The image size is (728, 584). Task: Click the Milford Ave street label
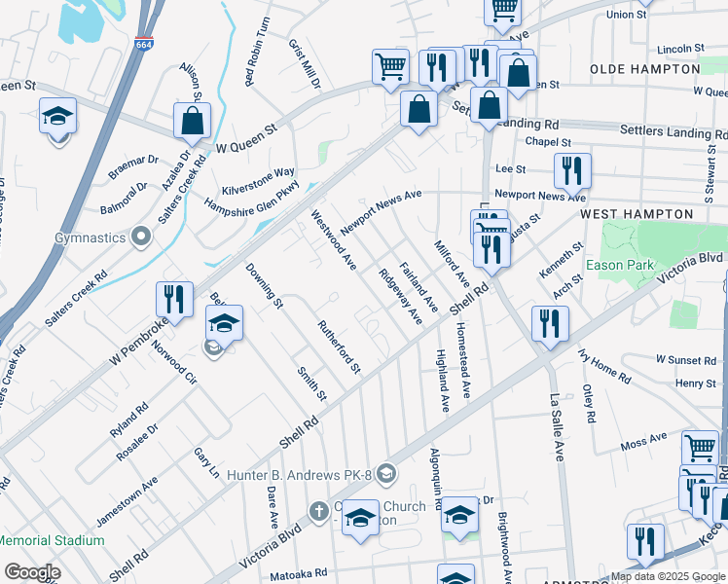453,264
